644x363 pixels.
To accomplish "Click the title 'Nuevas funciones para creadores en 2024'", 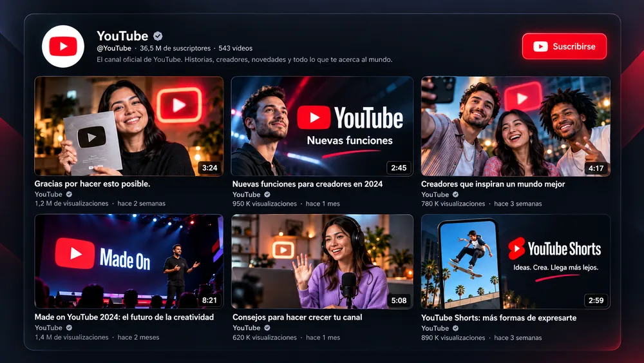I will tap(308, 184).
